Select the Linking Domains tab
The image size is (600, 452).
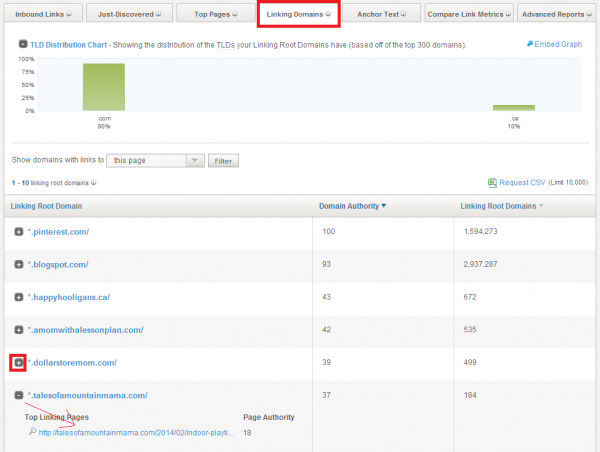point(298,14)
